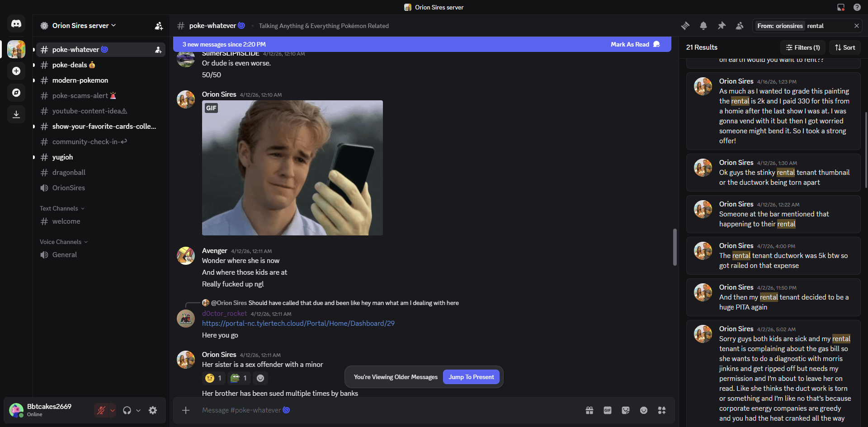The width and height of the screenshot is (868, 427).
Task: Click search results scrollbar thumb
Action: coord(866,150)
